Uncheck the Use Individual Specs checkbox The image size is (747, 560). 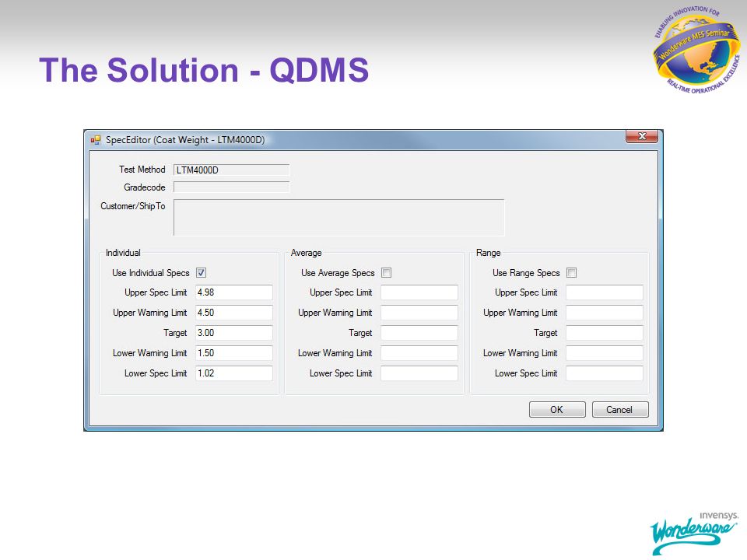click(201, 273)
